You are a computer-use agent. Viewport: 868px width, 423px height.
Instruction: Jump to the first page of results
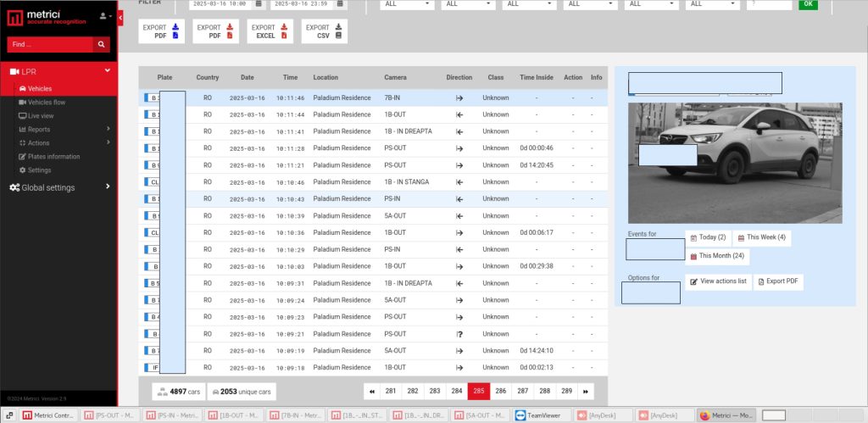pyautogui.click(x=371, y=391)
